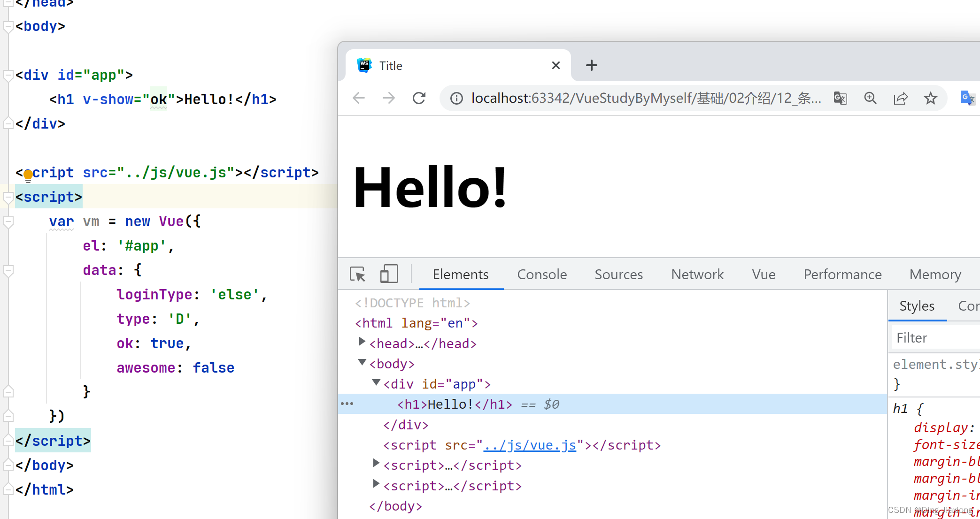The width and height of the screenshot is (980, 519).
Task: Select the html lang="en" node
Action: coord(417,323)
